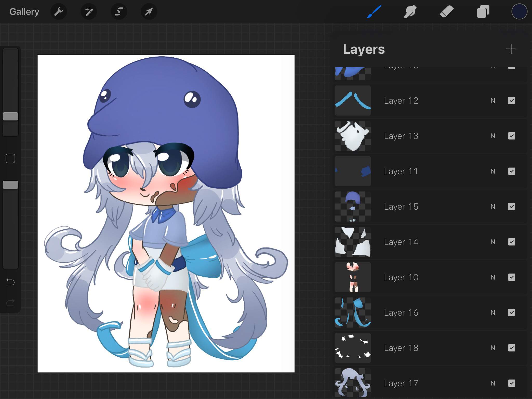Open blend mode N for Layer 15
Viewport: 532px width, 399px height.
point(493,207)
